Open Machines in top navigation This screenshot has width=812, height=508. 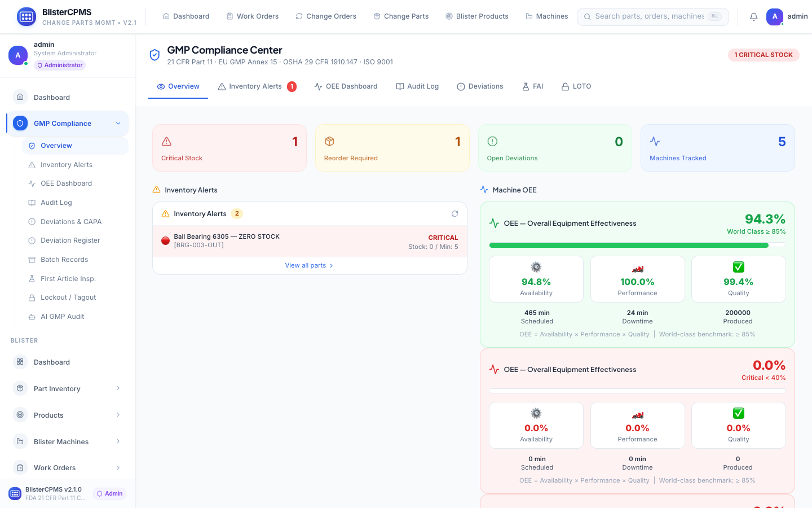(x=547, y=16)
